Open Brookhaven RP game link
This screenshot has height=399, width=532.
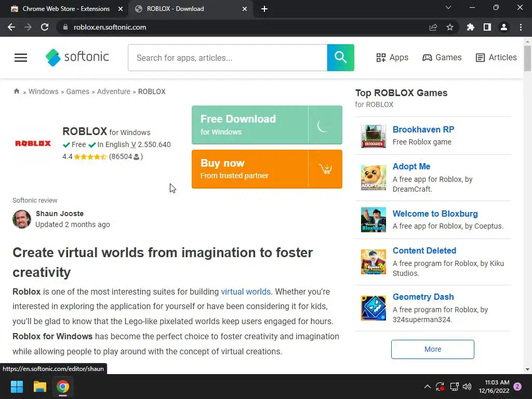pyautogui.click(x=423, y=129)
